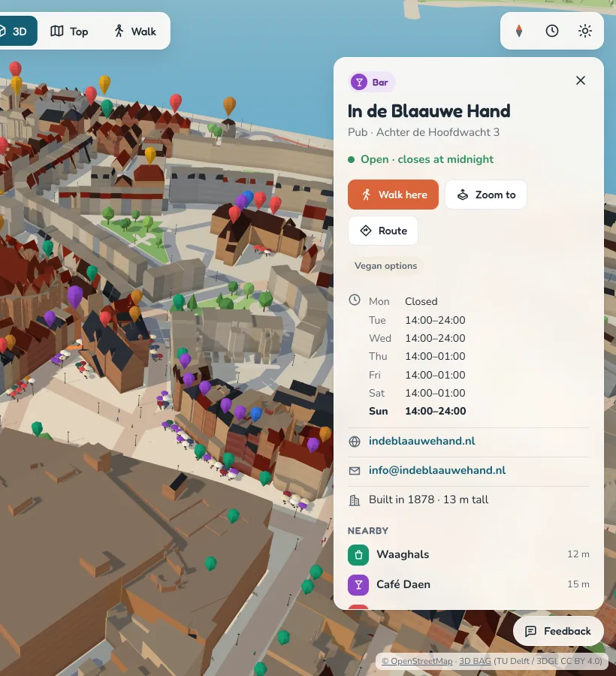Click the info@indeblaauwehand.nl email link
The width and height of the screenshot is (616, 676).
tap(437, 470)
